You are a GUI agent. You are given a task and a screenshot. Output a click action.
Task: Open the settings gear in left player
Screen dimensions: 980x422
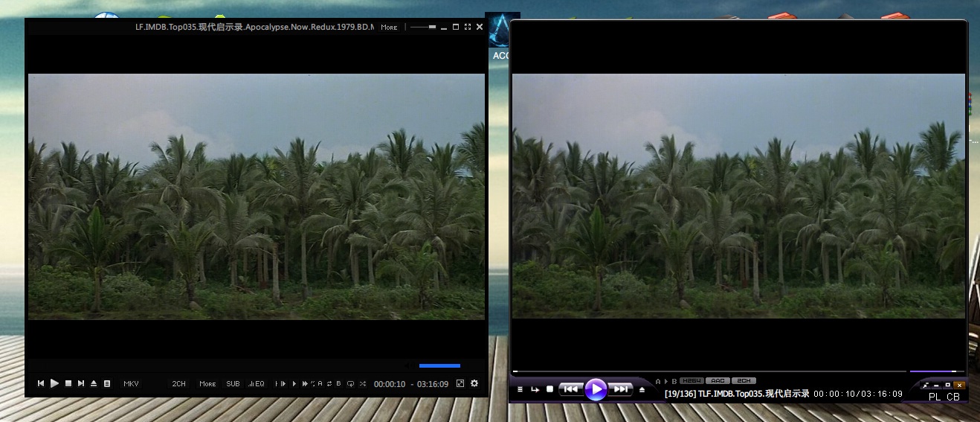tap(474, 383)
